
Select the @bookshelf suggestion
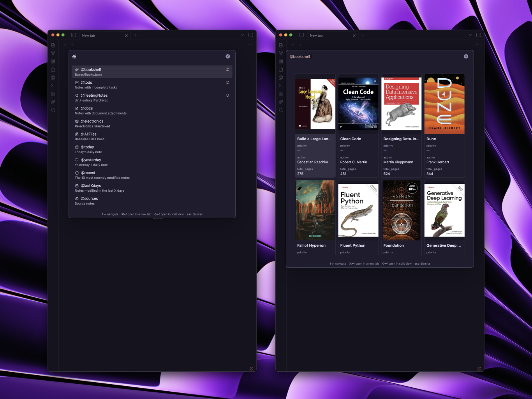pyautogui.click(x=152, y=72)
